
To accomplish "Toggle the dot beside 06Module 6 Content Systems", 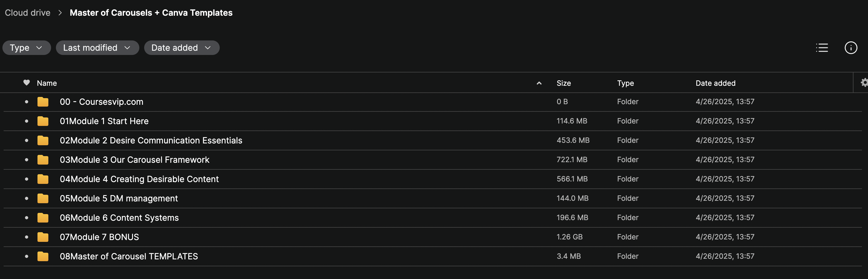I will [x=27, y=218].
